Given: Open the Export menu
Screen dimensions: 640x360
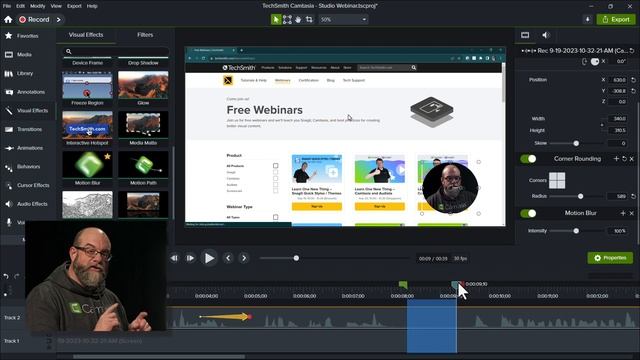Looking at the screenshot, I should tap(74, 6).
